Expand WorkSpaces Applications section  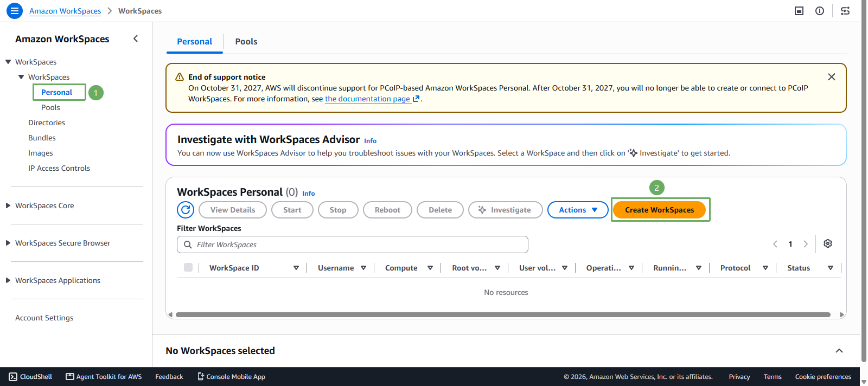(x=8, y=280)
